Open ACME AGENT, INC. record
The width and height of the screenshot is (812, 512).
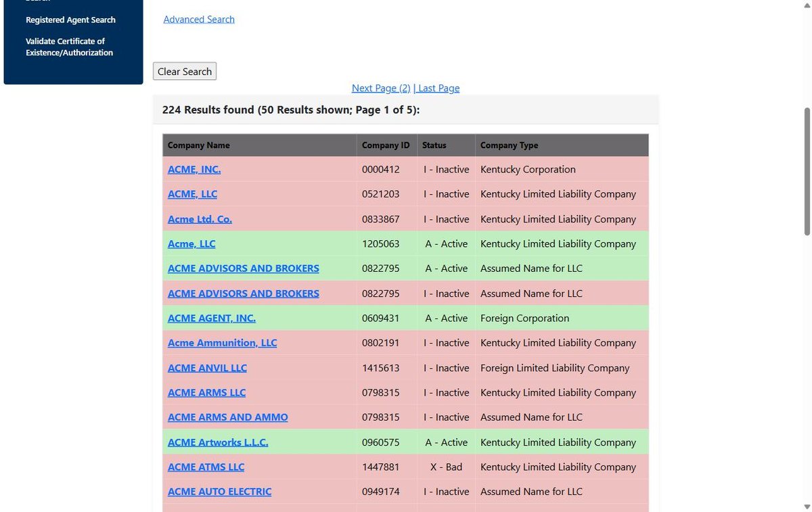point(212,318)
